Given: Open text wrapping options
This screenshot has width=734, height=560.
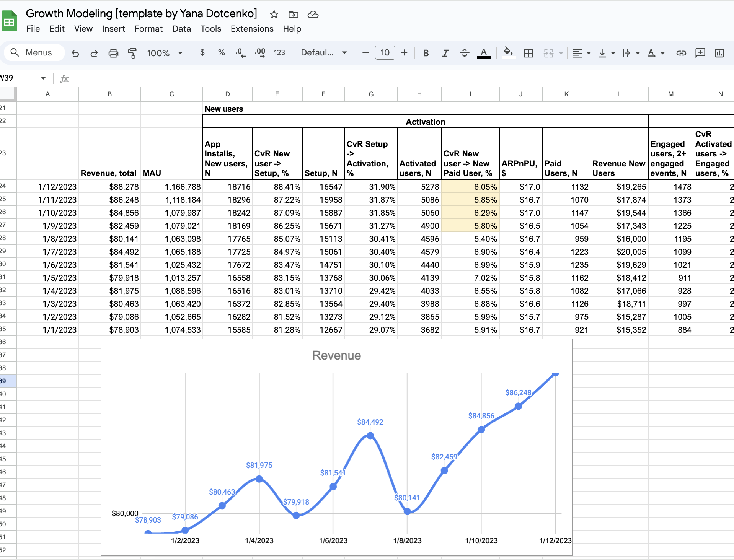Looking at the screenshot, I should (x=631, y=53).
